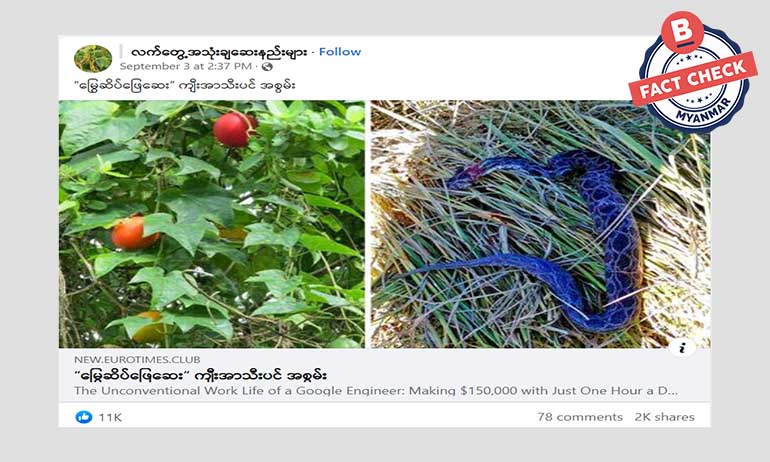
Task: Click the globe public audience icon
Action: coord(267,66)
